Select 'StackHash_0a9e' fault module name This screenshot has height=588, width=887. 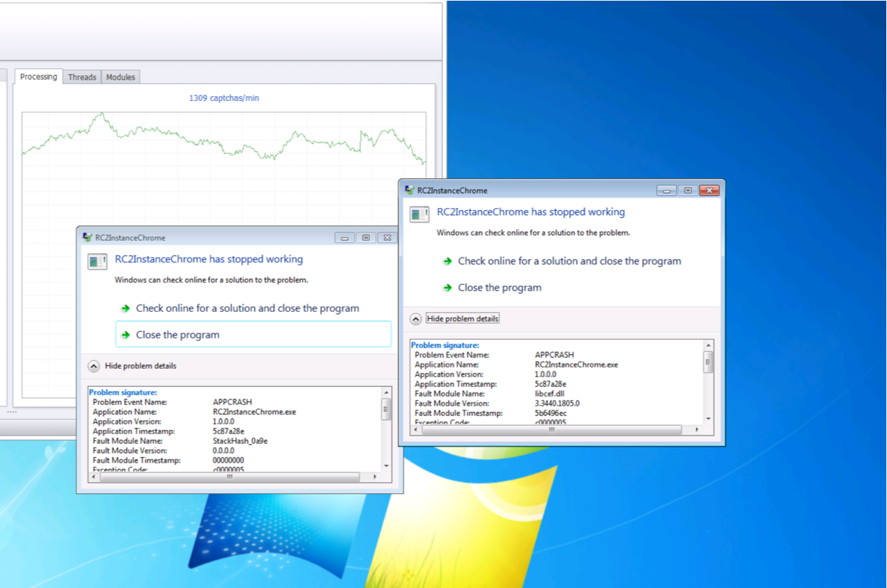pos(240,441)
